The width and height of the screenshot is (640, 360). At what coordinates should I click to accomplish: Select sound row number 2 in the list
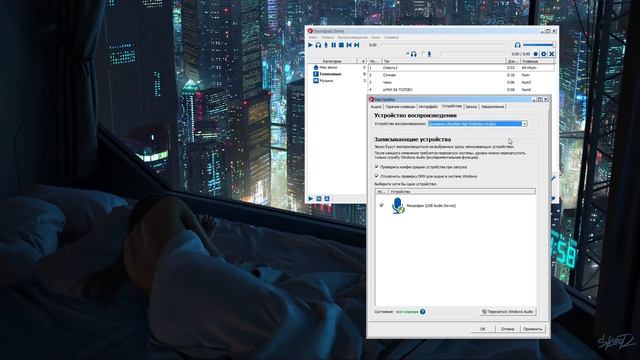pyautogui.click(x=461, y=75)
